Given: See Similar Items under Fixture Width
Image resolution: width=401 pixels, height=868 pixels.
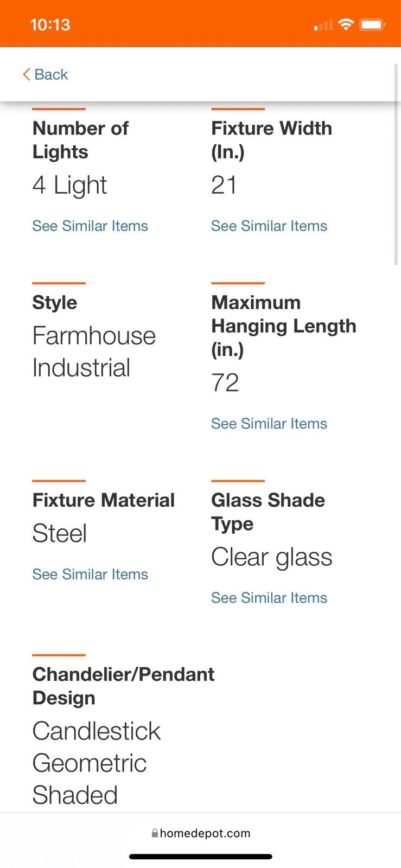Looking at the screenshot, I should tap(269, 226).
